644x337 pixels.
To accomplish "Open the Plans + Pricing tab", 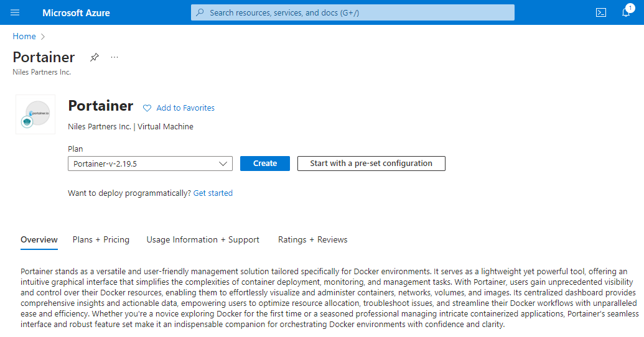I will click(101, 240).
